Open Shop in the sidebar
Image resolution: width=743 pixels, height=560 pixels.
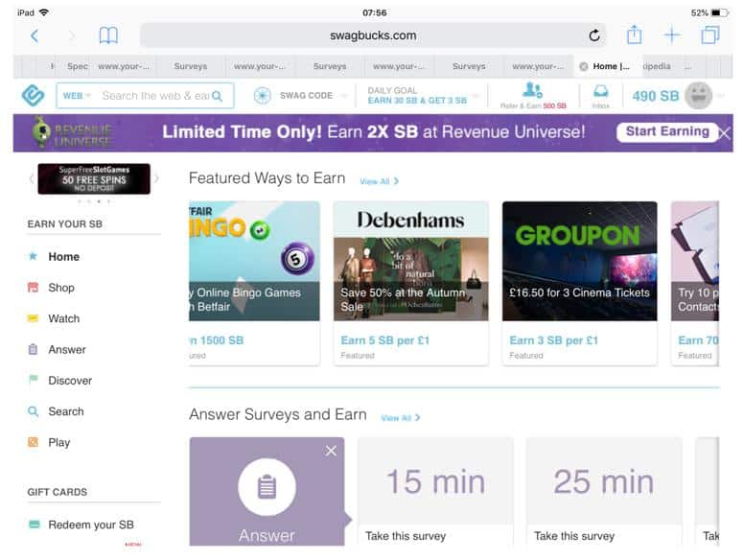[x=61, y=288]
